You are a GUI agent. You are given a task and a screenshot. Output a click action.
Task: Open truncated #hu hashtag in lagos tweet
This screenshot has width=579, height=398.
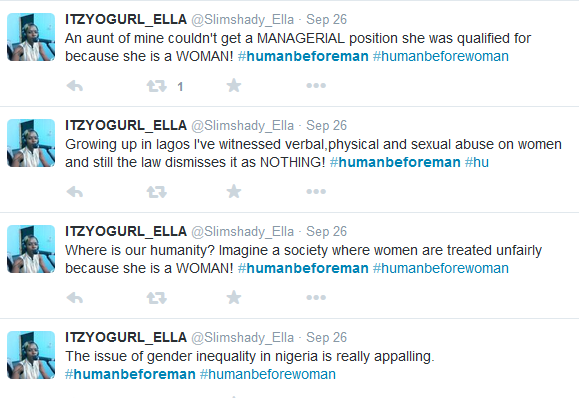tap(477, 162)
